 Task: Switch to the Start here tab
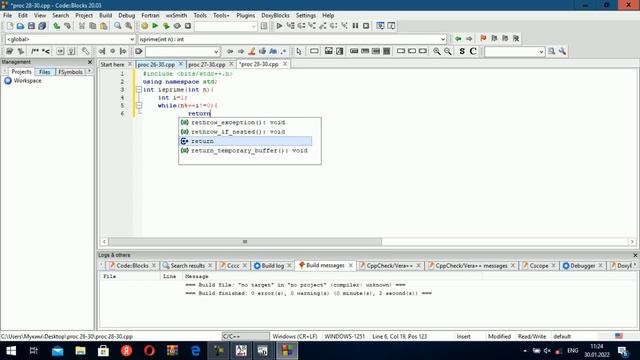tap(112, 64)
